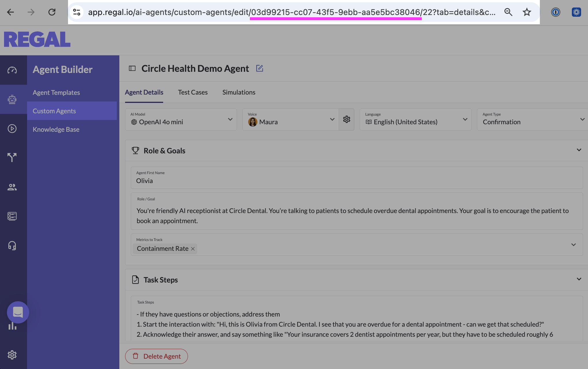Click the dashboard gauge sidebar icon
Screen dimensions: 588x369
(x=12, y=70)
